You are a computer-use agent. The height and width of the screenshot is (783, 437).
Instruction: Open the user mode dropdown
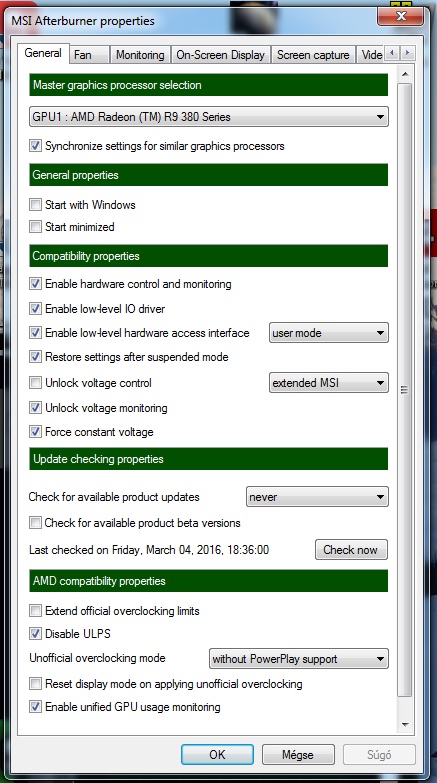(x=329, y=333)
